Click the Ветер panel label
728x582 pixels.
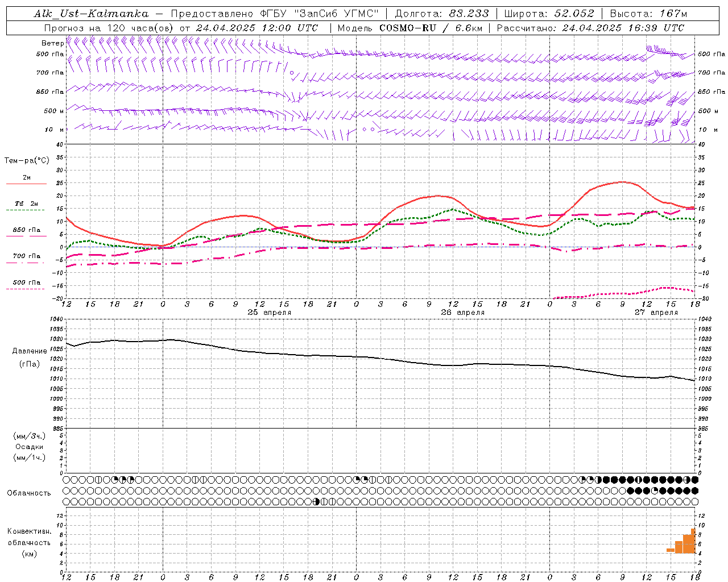coord(52,43)
